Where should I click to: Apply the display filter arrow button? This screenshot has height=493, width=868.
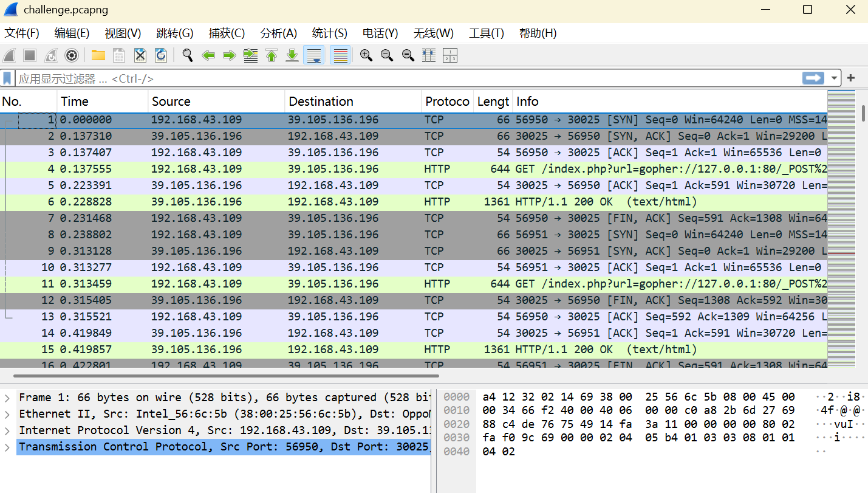(813, 78)
